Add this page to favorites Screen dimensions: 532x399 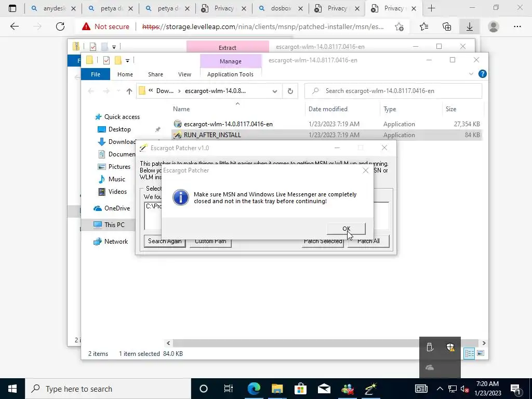pos(400,26)
